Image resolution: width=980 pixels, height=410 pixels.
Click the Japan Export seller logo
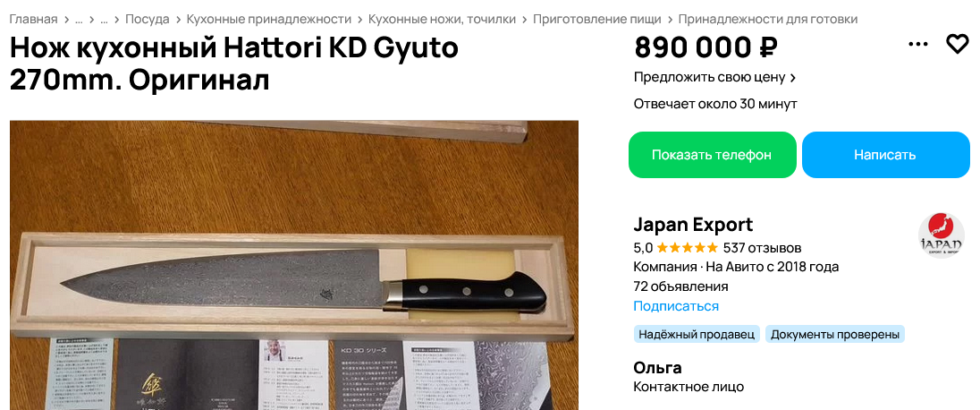942,236
